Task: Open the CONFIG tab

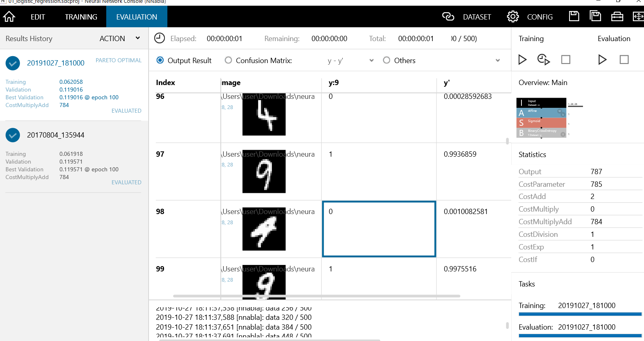Action: 540,17
